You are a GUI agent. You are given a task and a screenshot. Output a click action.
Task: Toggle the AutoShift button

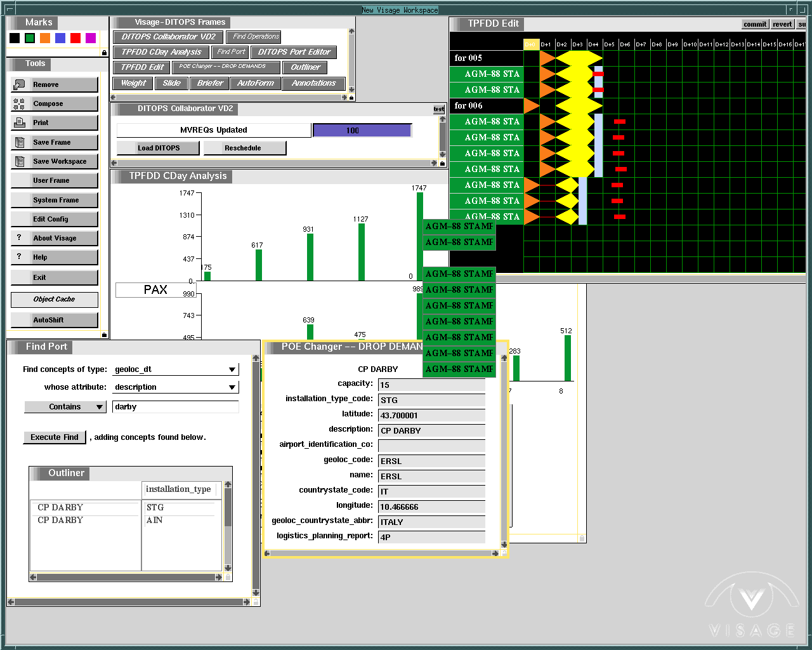pos(54,320)
